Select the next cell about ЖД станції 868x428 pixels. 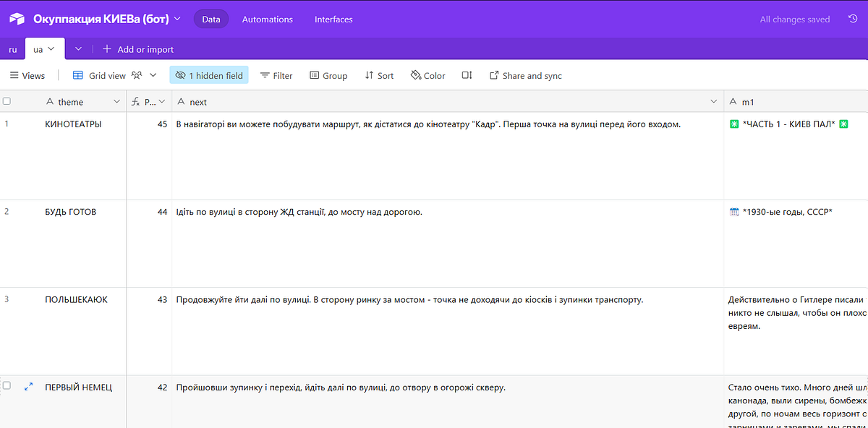click(x=448, y=244)
